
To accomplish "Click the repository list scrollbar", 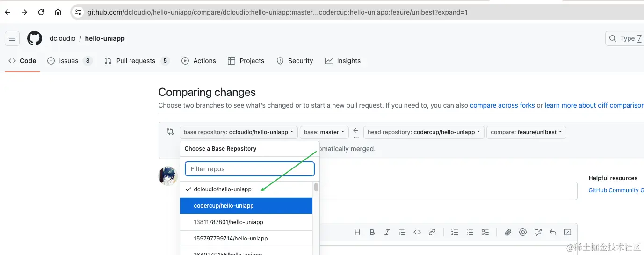I will pos(316,187).
